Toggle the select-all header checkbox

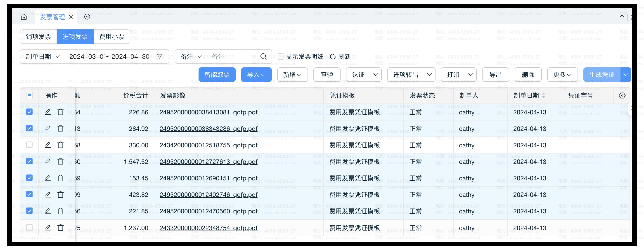29,95
